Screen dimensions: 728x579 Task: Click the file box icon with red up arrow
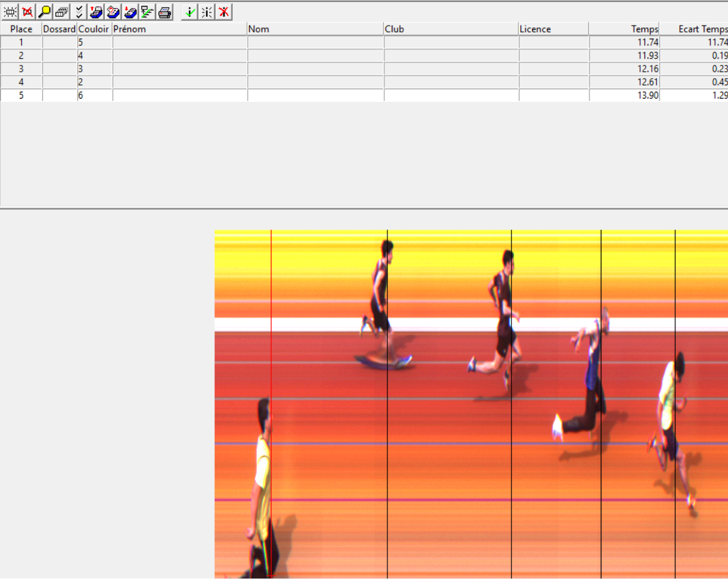[96, 12]
